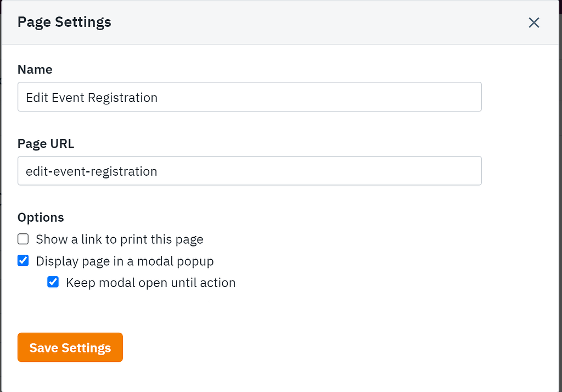Close the Page Settings dialog
This screenshot has height=392, width=562.
coord(534,23)
